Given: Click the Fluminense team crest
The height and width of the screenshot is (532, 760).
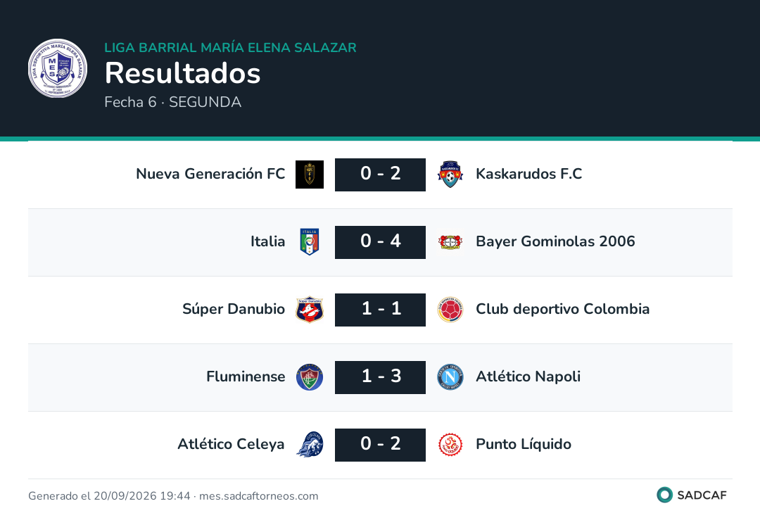Looking at the screenshot, I should coord(310,377).
